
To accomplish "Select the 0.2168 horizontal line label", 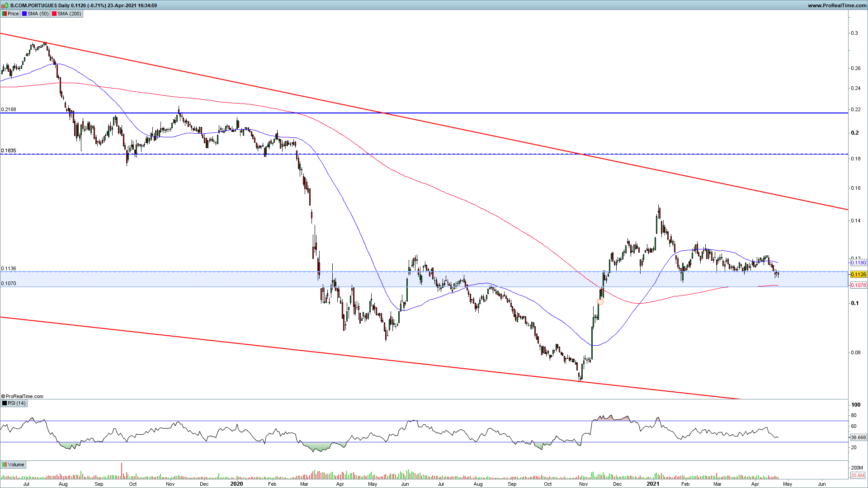I will 9,109.
